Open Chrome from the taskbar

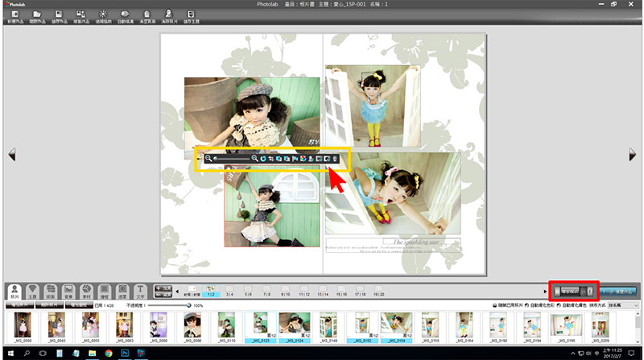pyautogui.click(x=109, y=354)
